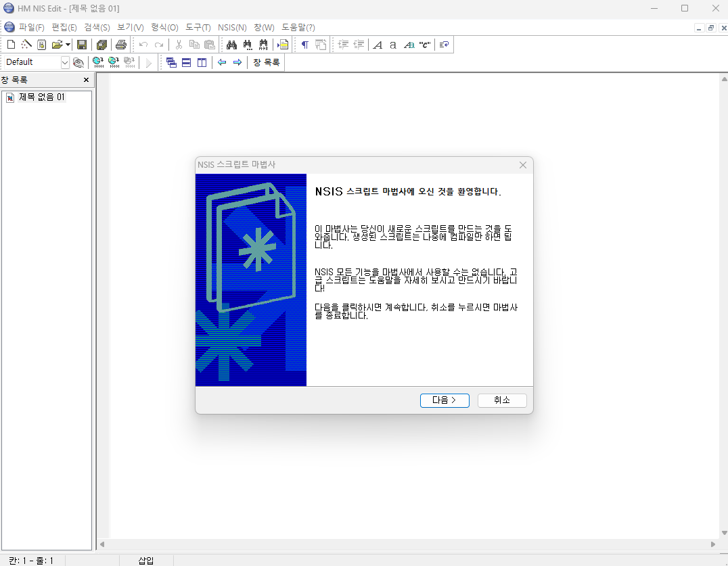This screenshot has width=728, height=566.
Task: Compile script with first globe icon
Action: pyautogui.click(x=98, y=62)
